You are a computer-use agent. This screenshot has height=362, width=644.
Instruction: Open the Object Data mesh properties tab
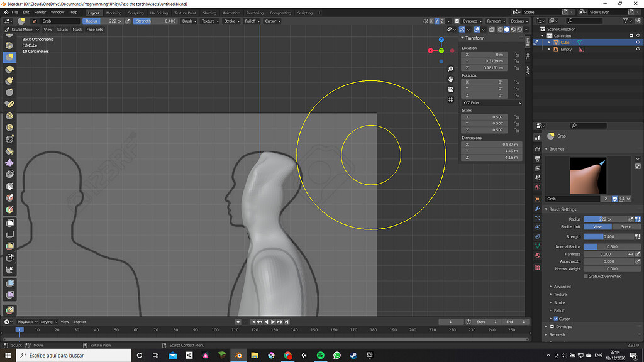pyautogui.click(x=538, y=246)
